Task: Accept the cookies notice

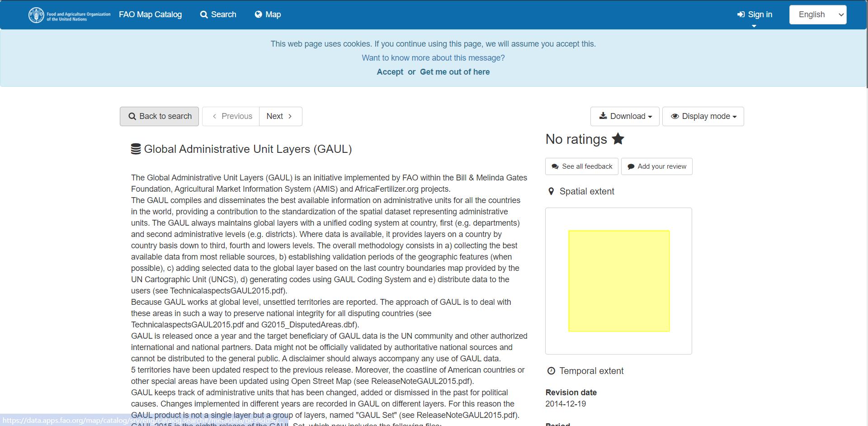Action: pos(390,72)
